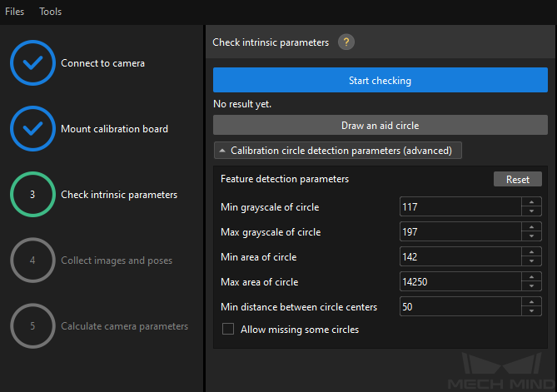557x392 pixels.
Task: Click Draw an aid circle button
Action: pyautogui.click(x=380, y=125)
